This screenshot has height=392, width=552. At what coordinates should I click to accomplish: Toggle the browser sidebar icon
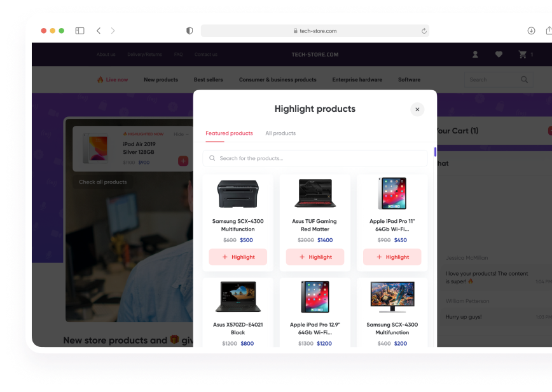(x=80, y=31)
